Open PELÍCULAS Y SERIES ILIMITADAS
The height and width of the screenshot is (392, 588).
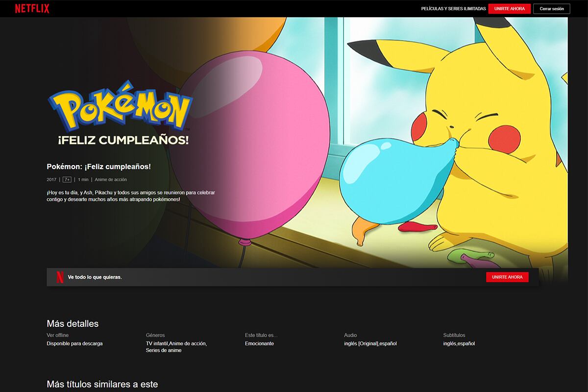(x=453, y=8)
